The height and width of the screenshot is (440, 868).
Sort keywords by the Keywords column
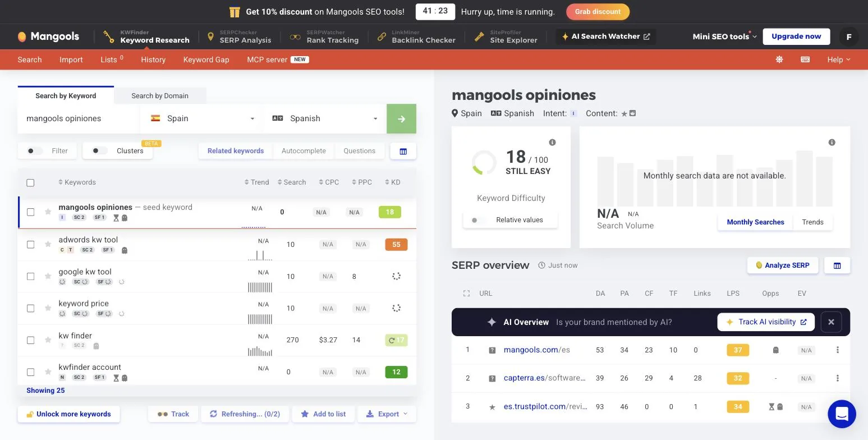(77, 182)
